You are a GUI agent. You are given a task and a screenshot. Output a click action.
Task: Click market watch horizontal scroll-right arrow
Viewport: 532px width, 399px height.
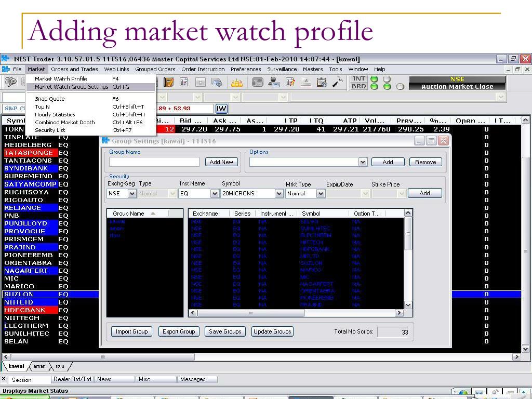tap(517, 357)
